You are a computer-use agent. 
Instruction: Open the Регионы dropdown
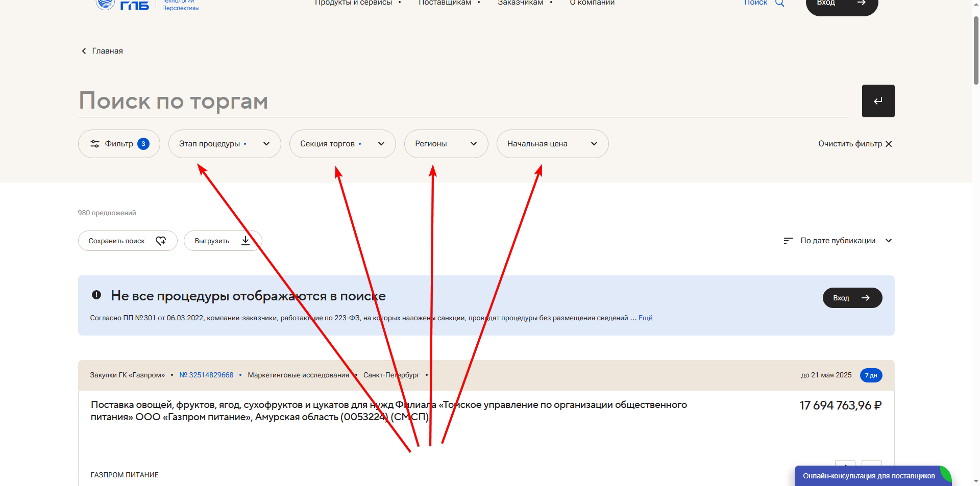pos(446,144)
